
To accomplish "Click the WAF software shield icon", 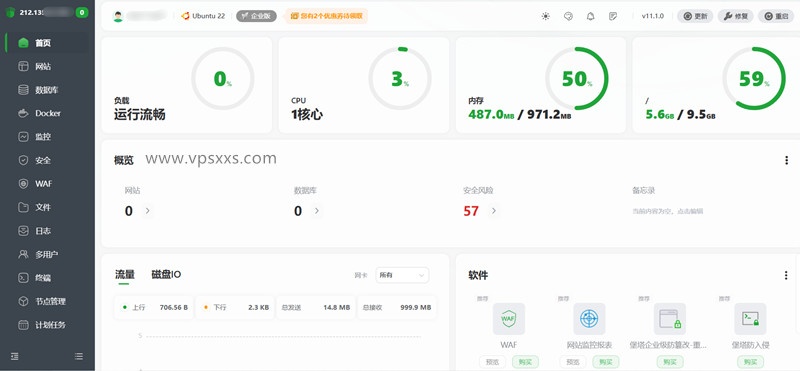I will [509, 318].
